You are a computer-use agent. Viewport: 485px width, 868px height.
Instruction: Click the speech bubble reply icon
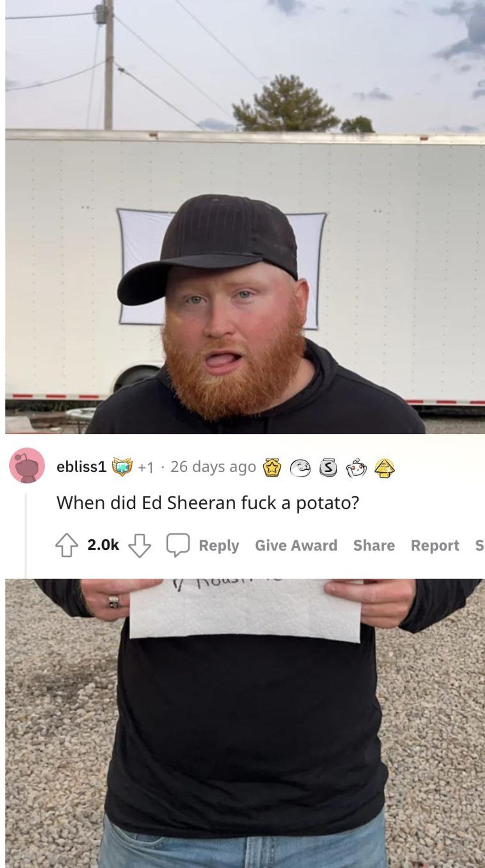(x=178, y=545)
